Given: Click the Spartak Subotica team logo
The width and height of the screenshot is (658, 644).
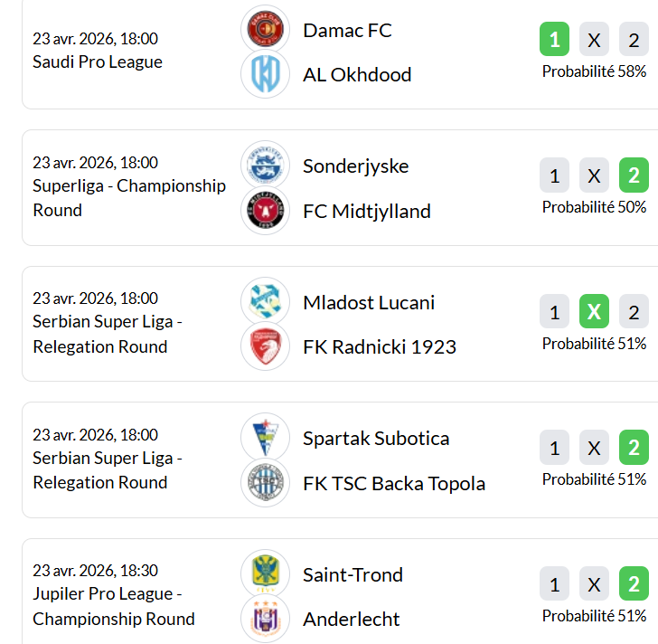Looking at the screenshot, I should coord(266,438).
